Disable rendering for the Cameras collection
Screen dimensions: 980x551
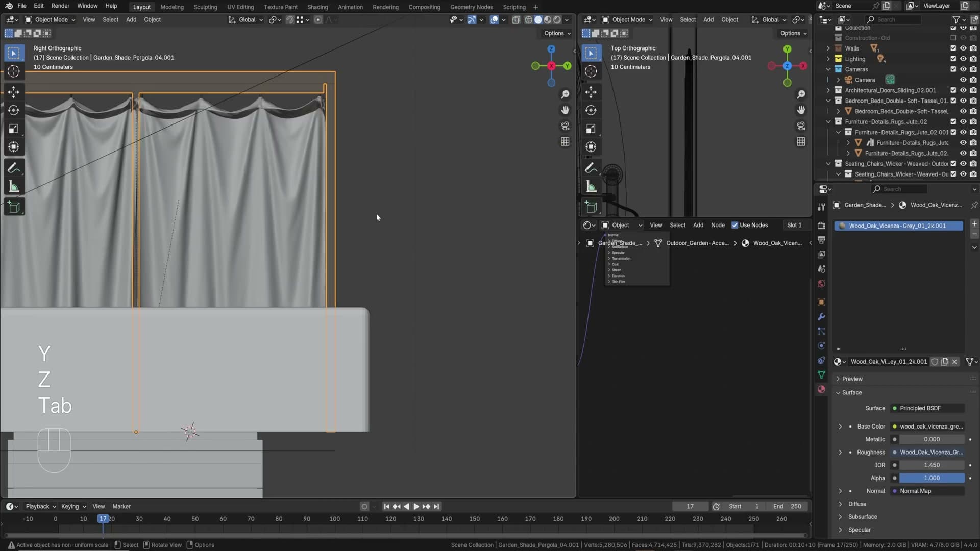pos(973,69)
